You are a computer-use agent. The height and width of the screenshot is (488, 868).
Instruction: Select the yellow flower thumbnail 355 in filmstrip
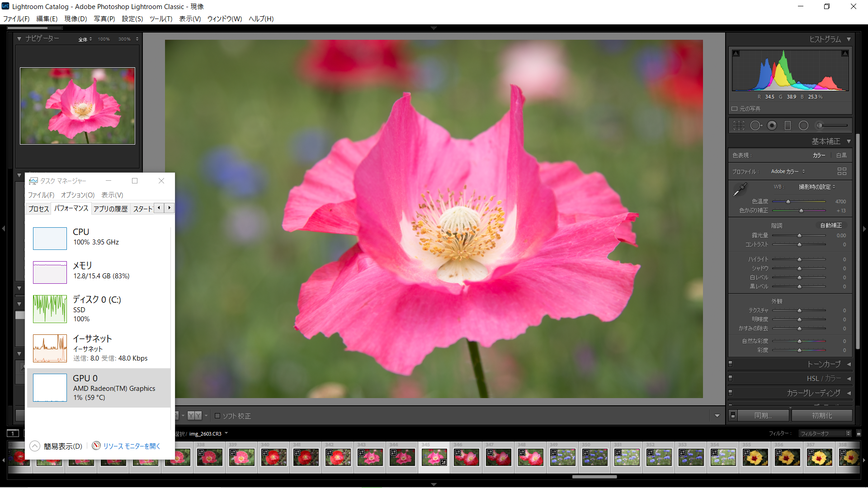coord(755,457)
